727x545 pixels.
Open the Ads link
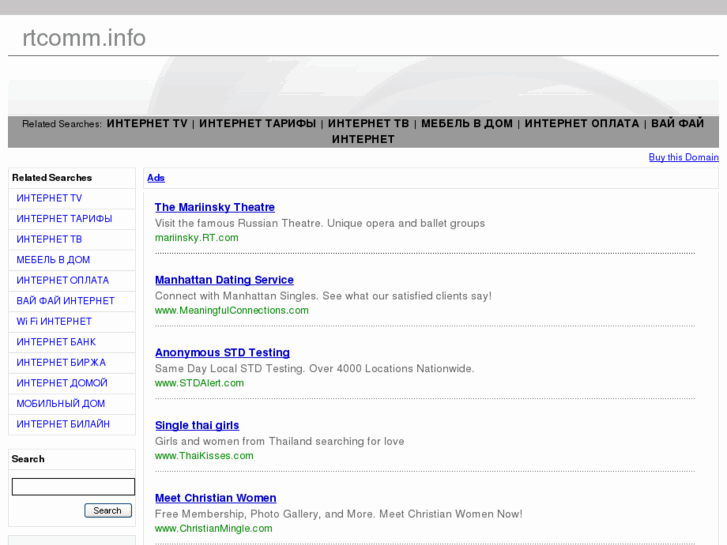pos(156,178)
